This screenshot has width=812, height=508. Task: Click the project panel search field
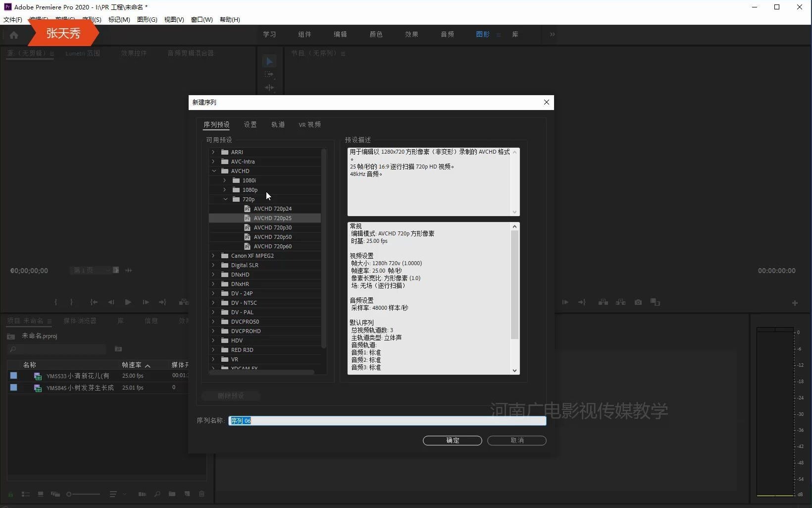point(57,349)
